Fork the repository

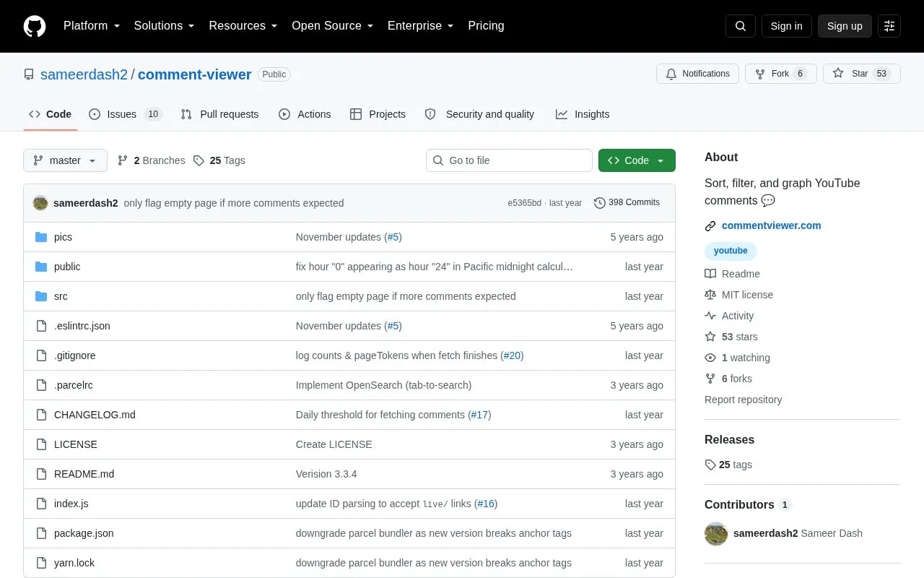pyautogui.click(x=781, y=74)
